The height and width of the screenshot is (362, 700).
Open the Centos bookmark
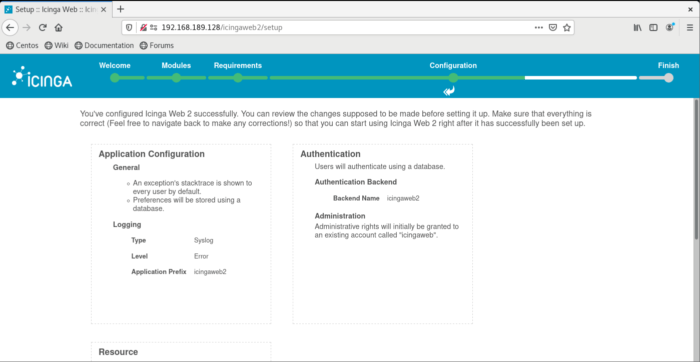coord(22,46)
